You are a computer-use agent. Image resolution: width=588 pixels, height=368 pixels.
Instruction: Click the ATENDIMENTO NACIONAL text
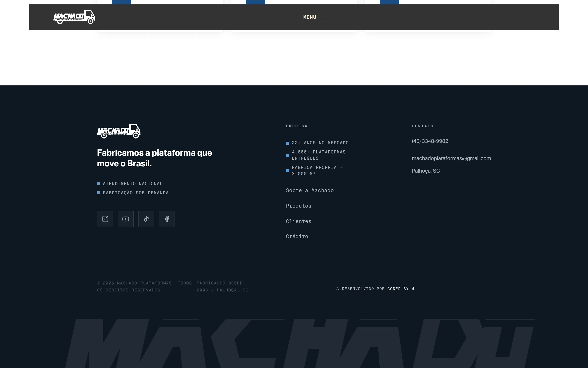[x=132, y=184]
